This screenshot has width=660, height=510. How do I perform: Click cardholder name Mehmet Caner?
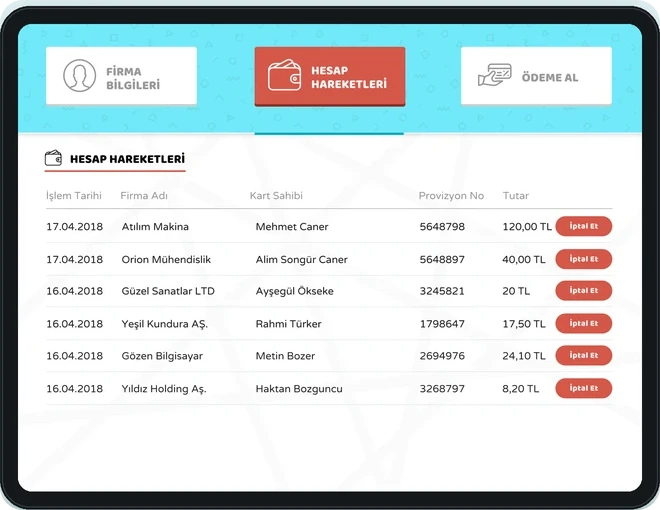point(292,227)
